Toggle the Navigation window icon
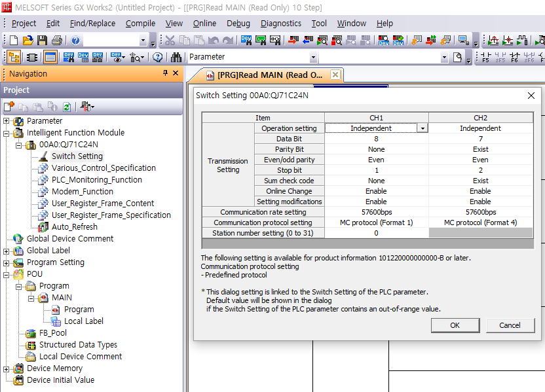The width and height of the screenshot is (545, 392). pos(14,57)
